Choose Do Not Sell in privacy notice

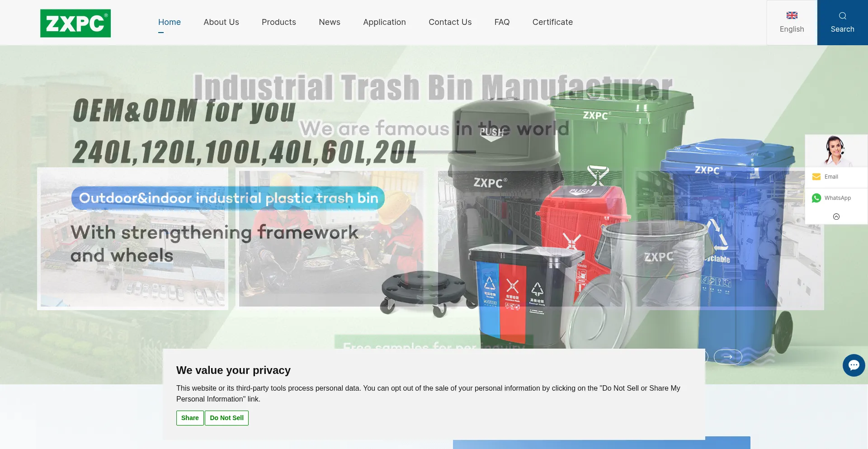tap(226, 418)
